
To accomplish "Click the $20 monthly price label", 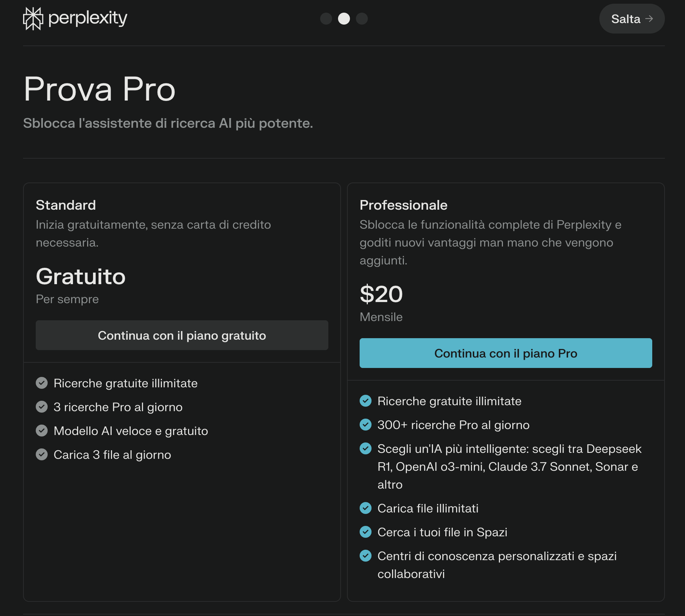I will (x=381, y=294).
